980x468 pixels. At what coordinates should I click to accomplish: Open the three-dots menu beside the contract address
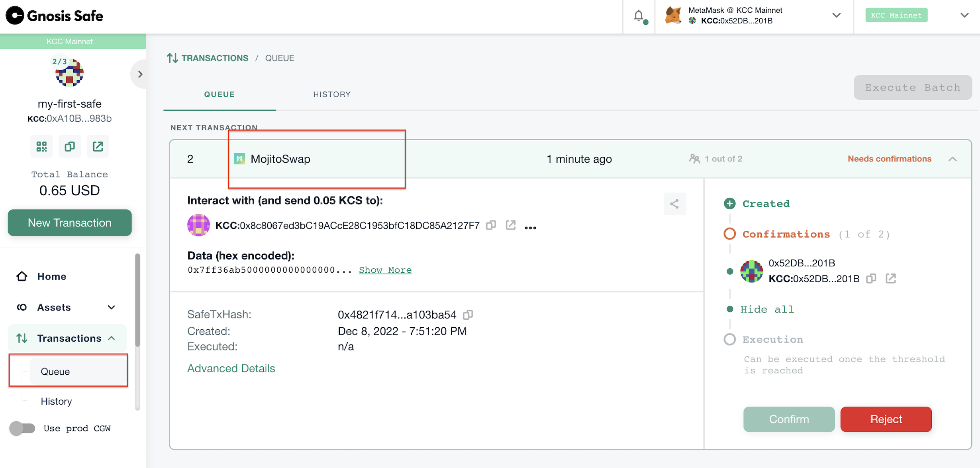[x=530, y=227]
